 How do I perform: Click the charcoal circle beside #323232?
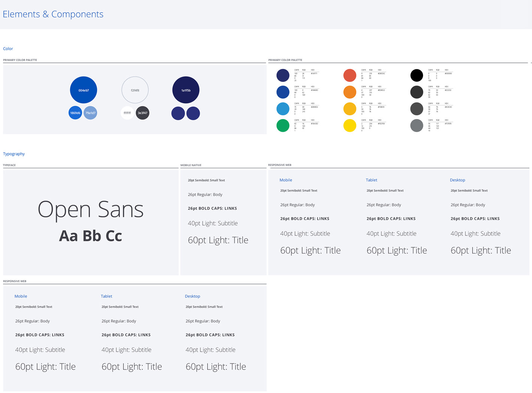click(417, 92)
